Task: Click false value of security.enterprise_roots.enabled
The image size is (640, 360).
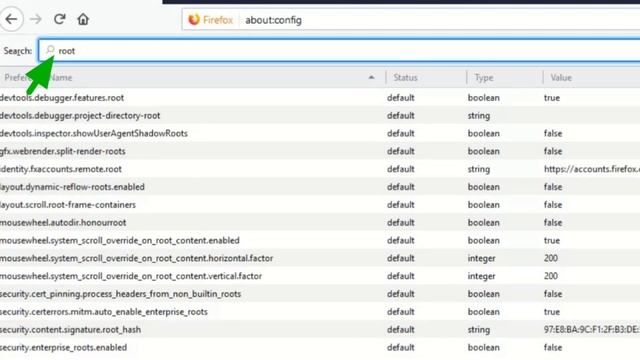Action: (x=553, y=347)
